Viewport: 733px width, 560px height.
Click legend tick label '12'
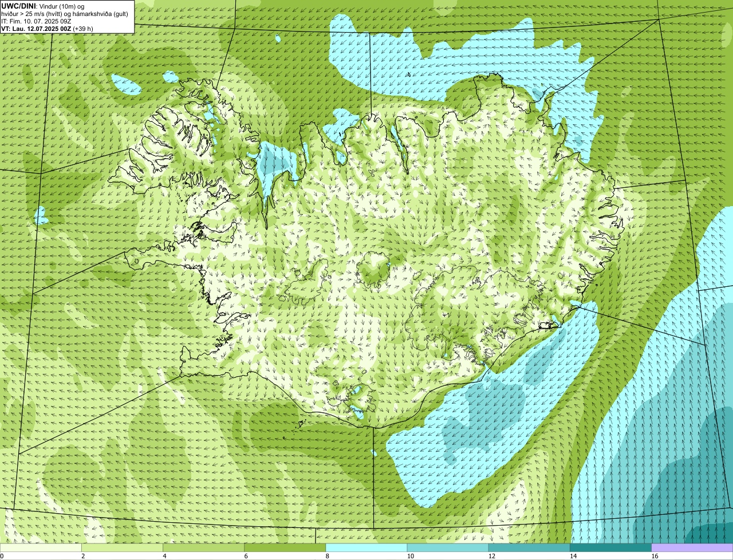click(x=492, y=556)
